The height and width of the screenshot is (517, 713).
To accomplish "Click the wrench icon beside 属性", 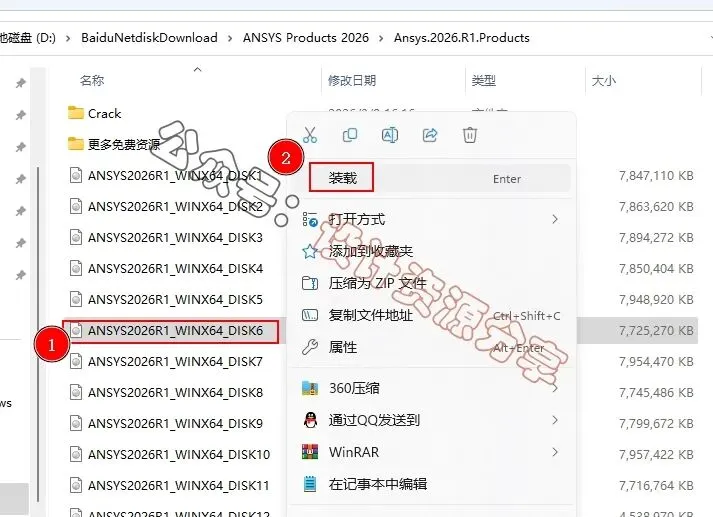I will tap(310, 347).
